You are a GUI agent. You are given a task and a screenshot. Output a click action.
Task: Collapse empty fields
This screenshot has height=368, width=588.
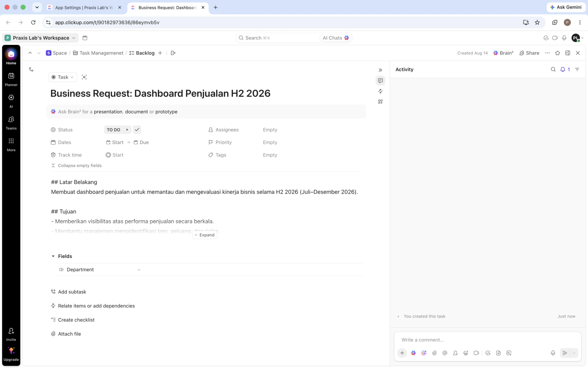[x=76, y=166]
